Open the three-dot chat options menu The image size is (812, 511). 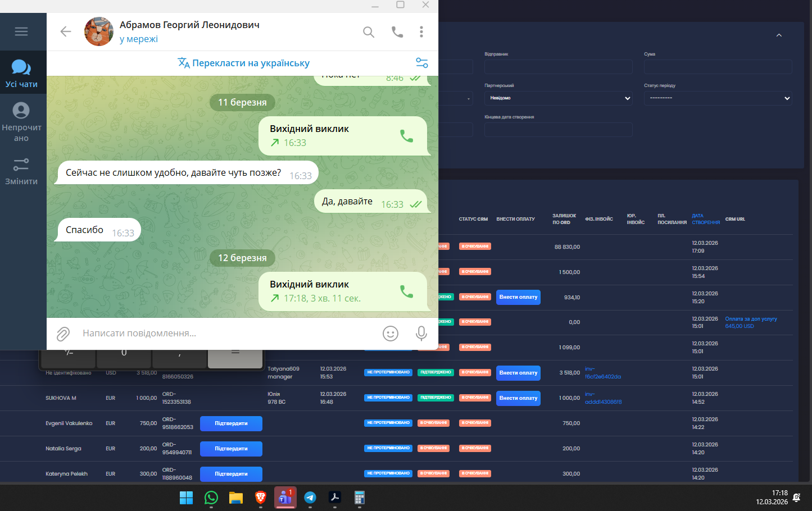point(421,32)
